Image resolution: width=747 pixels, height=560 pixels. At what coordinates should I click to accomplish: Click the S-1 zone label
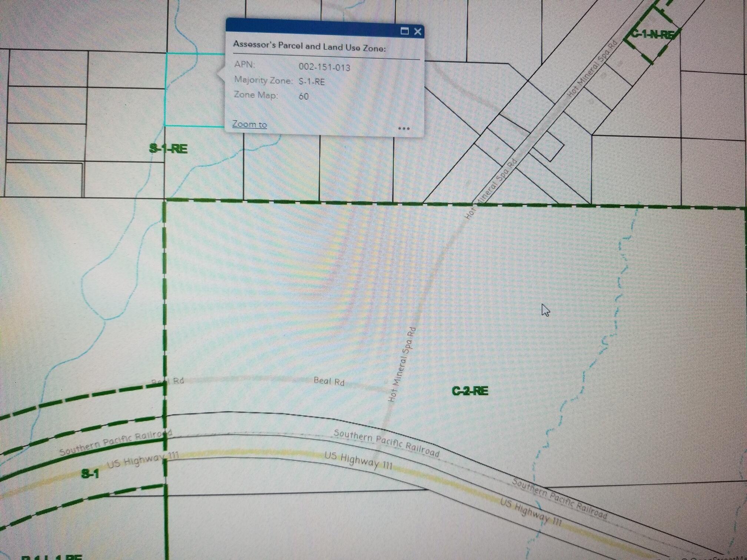tap(90, 474)
